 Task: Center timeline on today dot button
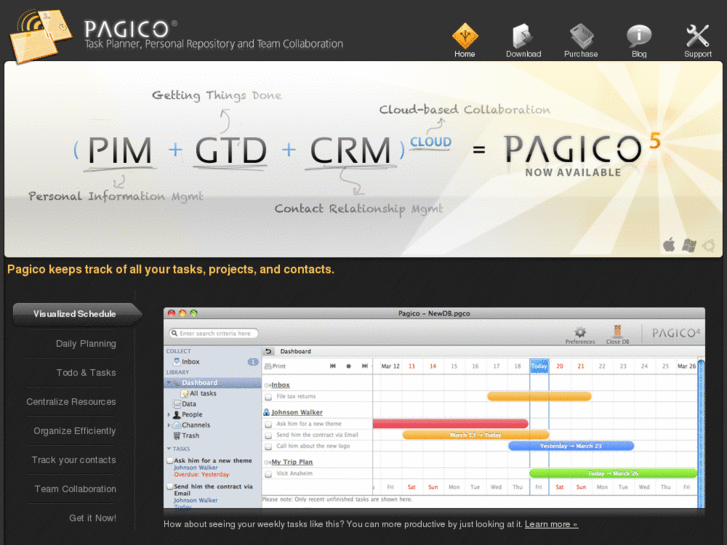click(x=349, y=366)
